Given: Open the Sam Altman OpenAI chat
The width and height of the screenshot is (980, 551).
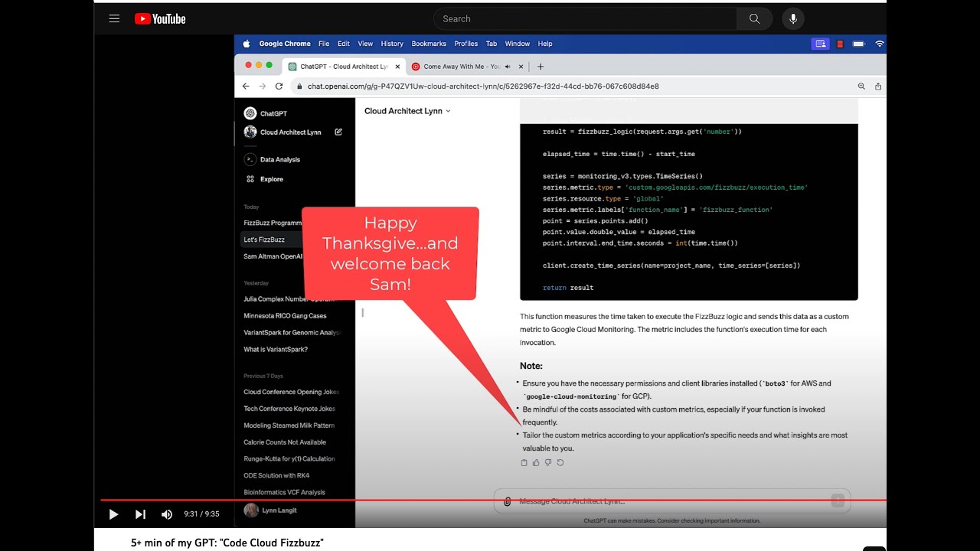Looking at the screenshot, I should click(273, 256).
